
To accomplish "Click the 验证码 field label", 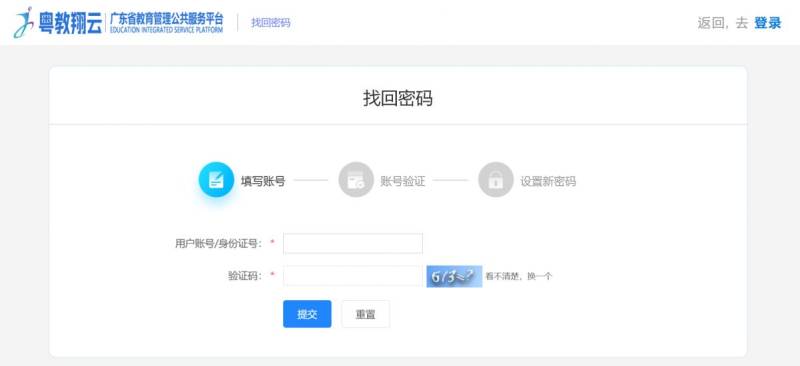I will coord(244,276).
